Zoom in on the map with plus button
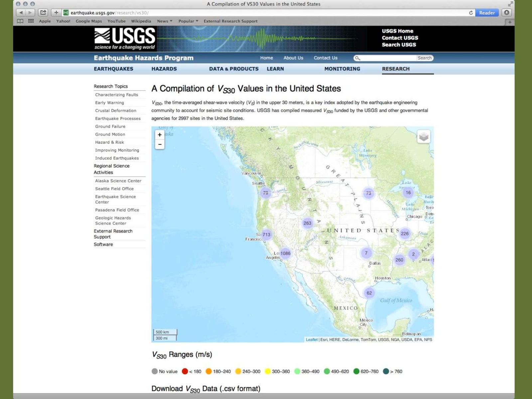 (x=160, y=135)
